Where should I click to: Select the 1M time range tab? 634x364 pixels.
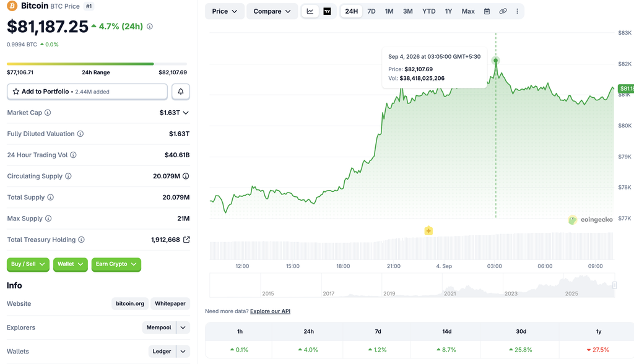tap(389, 11)
